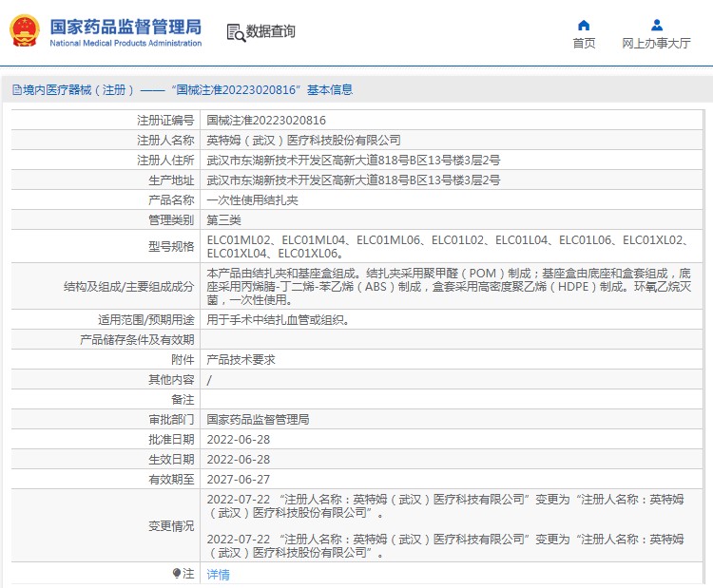Click the 数据查询 magnifier document icon
This screenshot has width=713, height=588.
pos(235,32)
